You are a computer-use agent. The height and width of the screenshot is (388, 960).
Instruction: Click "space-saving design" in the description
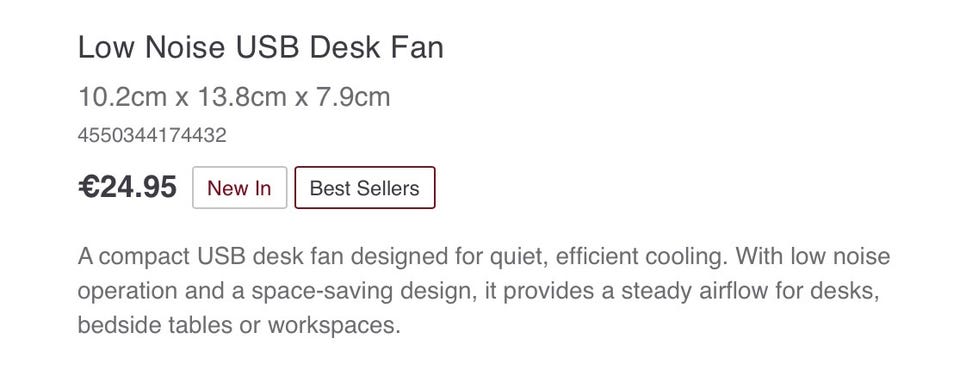[364, 291]
